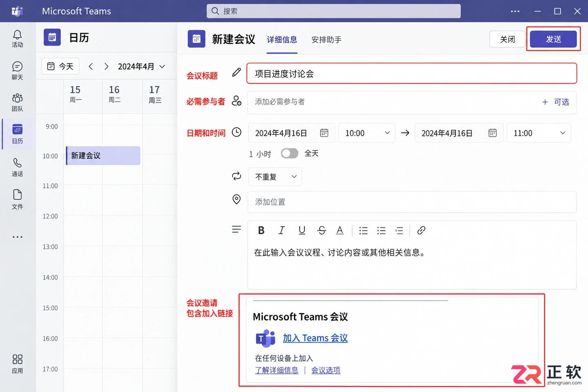588x392 pixels.
Task: Select the 新建会议 event on calendar
Action: (x=103, y=156)
